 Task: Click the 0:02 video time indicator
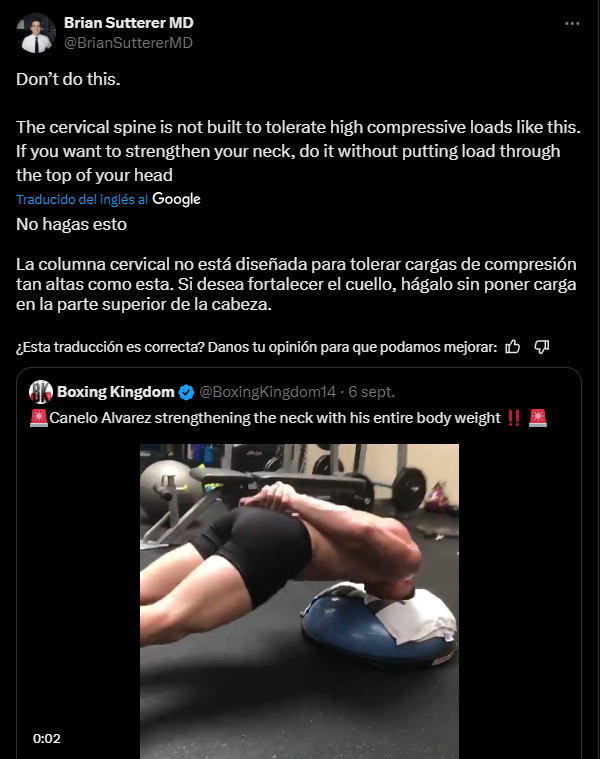[x=46, y=738]
